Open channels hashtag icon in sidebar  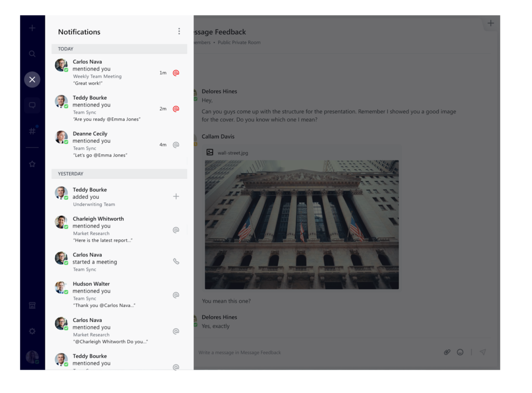pyautogui.click(x=32, y=131)
